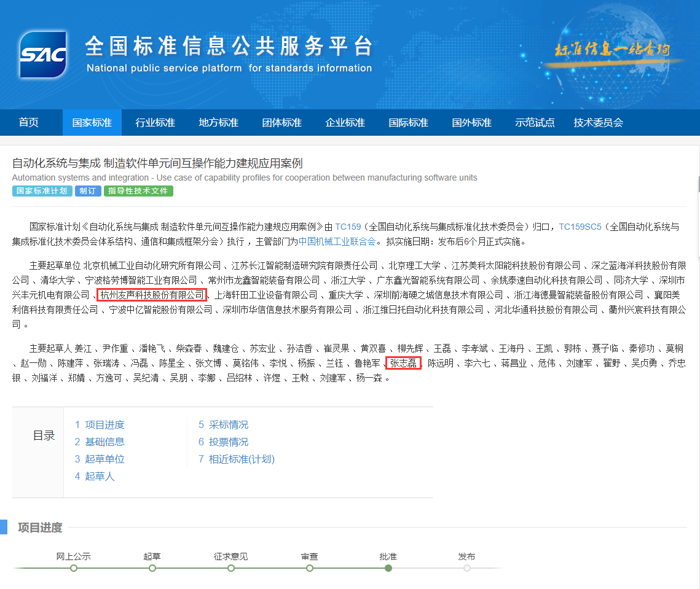Click the 全国标准信息公共服务平台 site title
Viewport: 700px width, 589px height.
coord(229,46)
